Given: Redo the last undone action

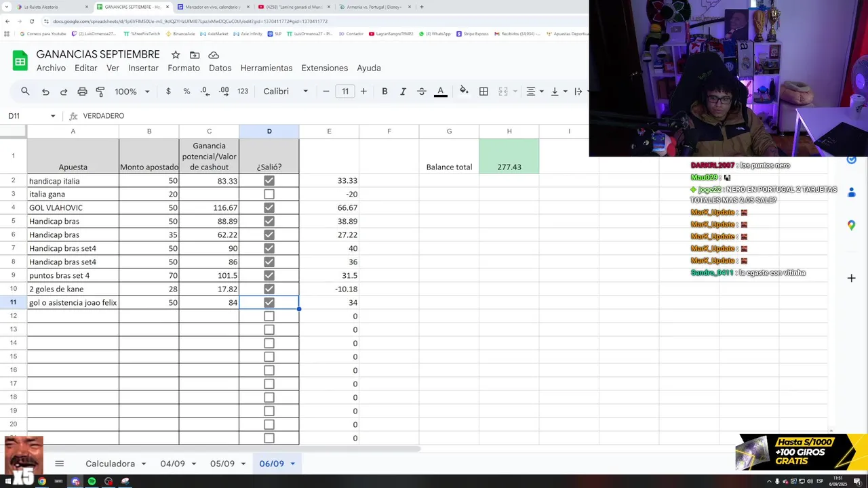Looking at the screenshot, I should coord(64,91).
